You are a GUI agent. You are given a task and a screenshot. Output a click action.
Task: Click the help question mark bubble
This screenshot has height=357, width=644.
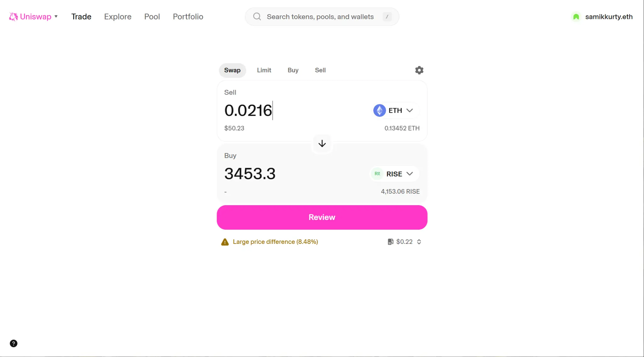14,343
